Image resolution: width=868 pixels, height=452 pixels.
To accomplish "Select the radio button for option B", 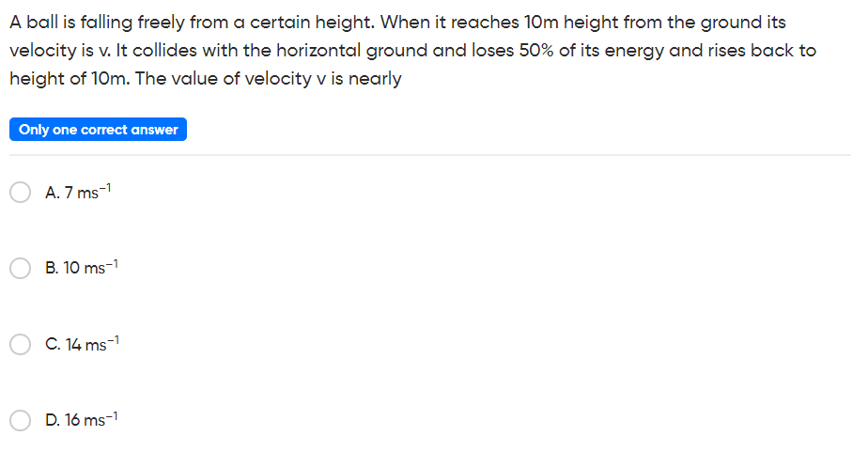I will (x=21, y=268).
